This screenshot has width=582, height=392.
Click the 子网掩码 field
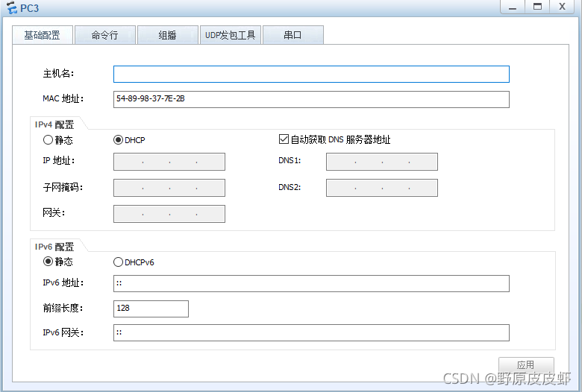(169, 188)
